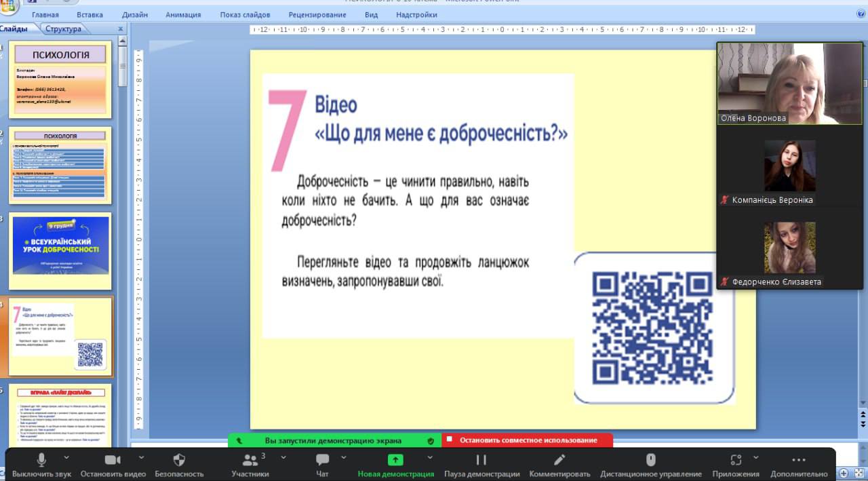Screen dimensions: 868x481
Task: Open the Вставка ribbon tab
Action: coord(90,14)
